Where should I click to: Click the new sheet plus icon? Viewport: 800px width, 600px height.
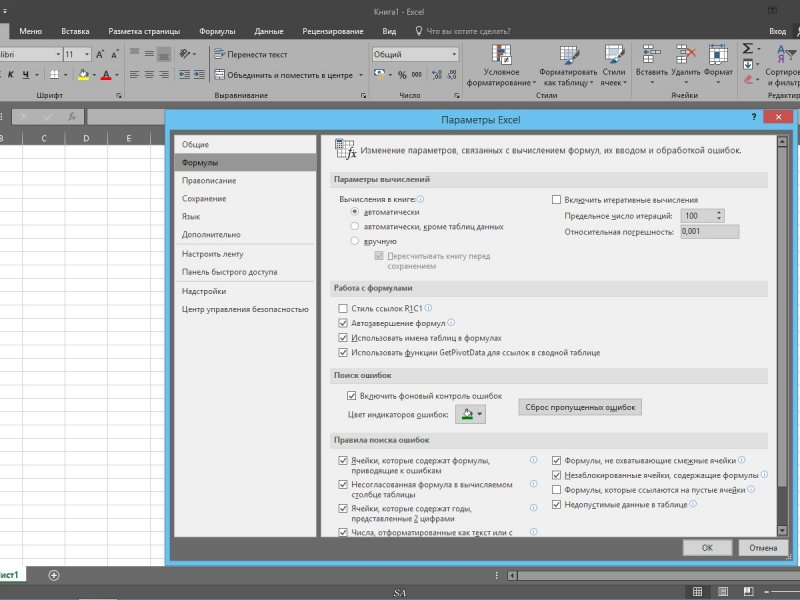pos(54,575)
